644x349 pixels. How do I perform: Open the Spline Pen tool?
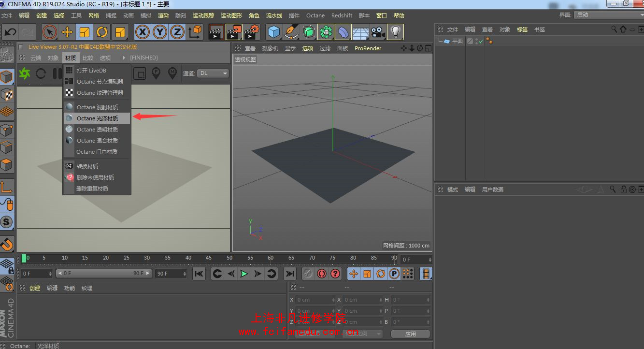[x=291, y=32]
